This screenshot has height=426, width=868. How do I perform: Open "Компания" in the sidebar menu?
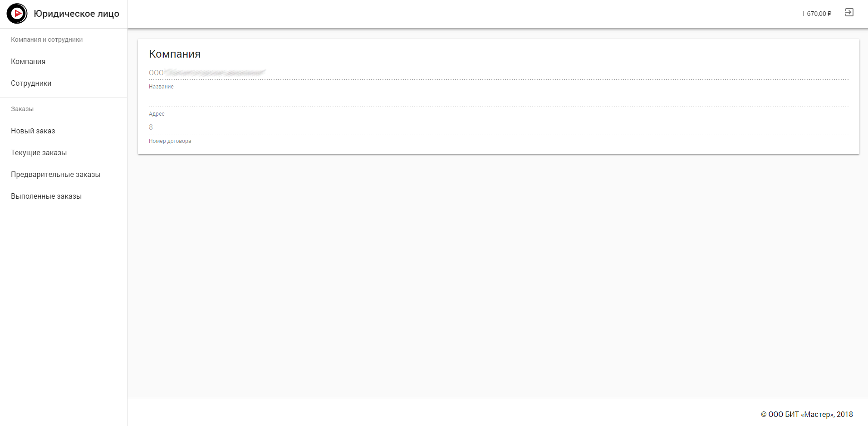click(28, 61)
